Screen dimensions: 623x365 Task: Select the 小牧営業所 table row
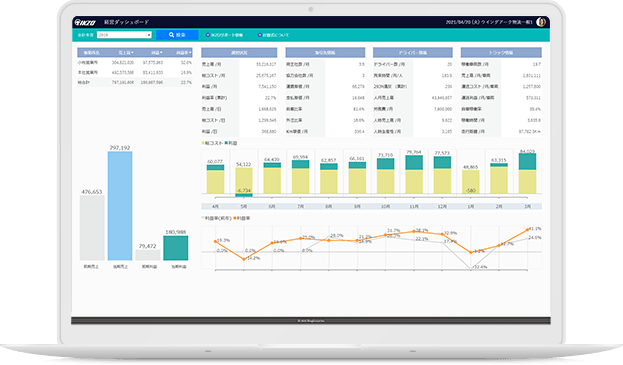tap(135, 63)
